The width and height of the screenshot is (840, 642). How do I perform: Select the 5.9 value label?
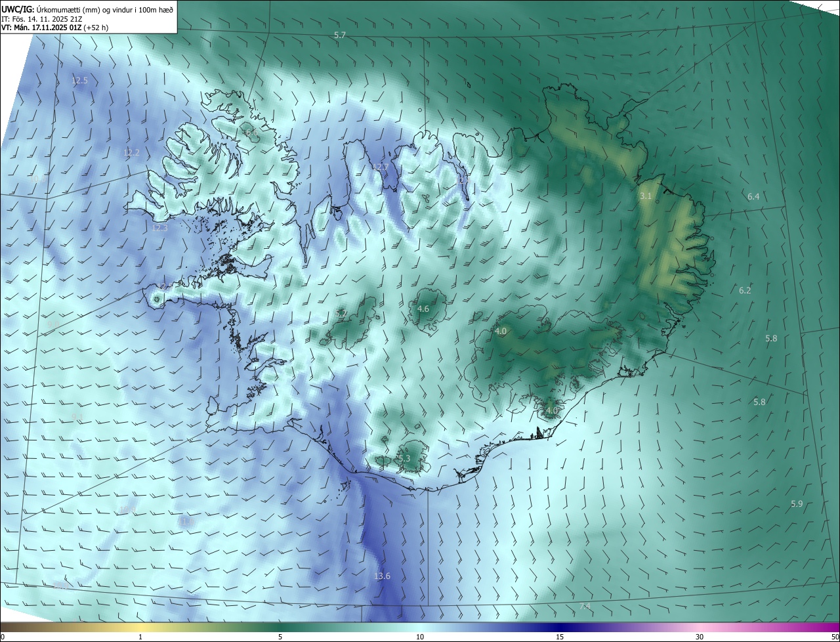coord(797,503)
